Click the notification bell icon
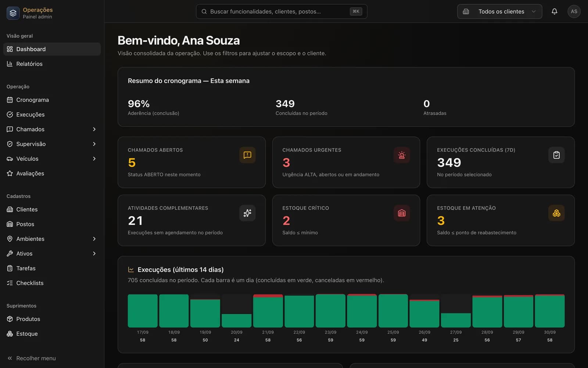Viewport: 588px width, 368px height. (x=554, y=11)
